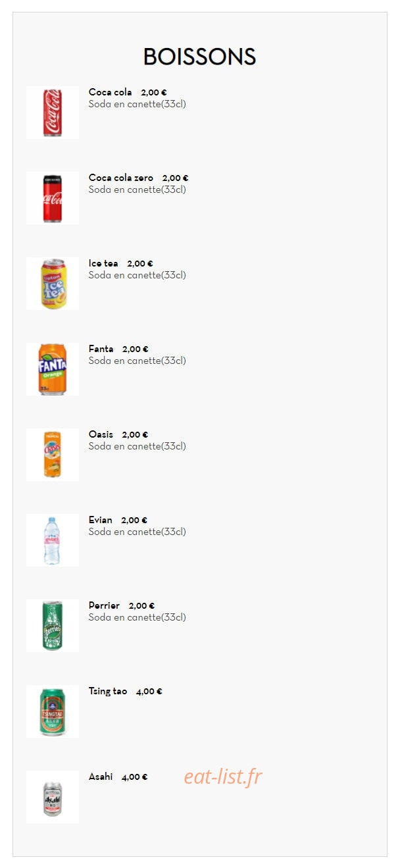The height and width of the screenshot is (868, 402).
Task: Click the Coca cola item name
Action: [110, 92]
